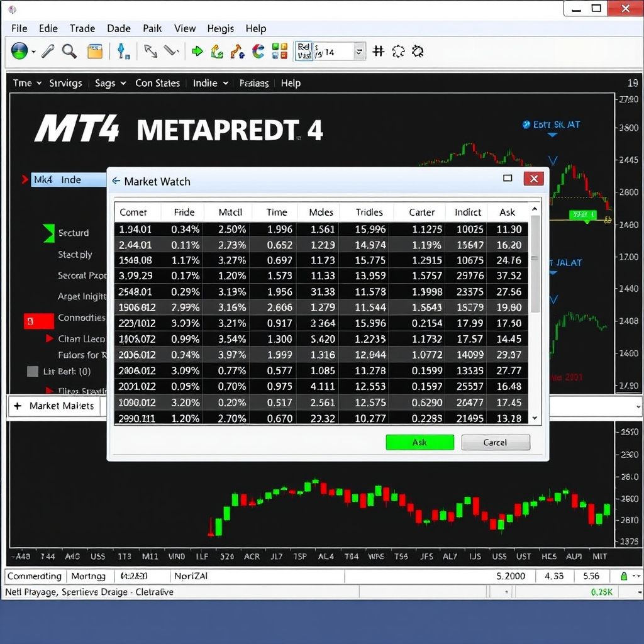Click the green Ask button

tap(419, 442)
